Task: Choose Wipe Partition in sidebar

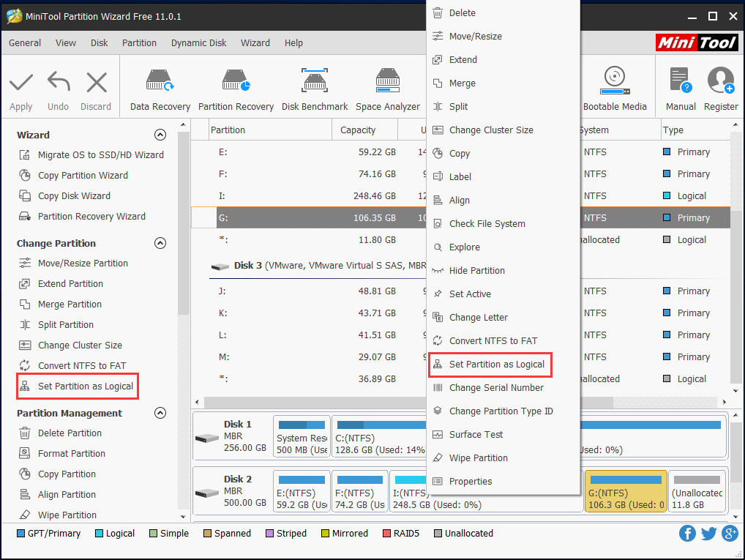Action: click(x=58, y=515)
